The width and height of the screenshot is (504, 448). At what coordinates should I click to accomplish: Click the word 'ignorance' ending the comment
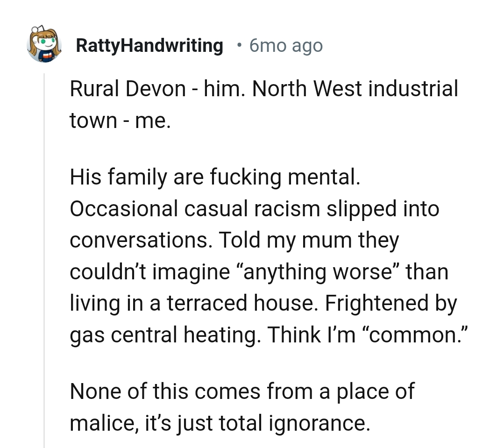pos(319,423)
